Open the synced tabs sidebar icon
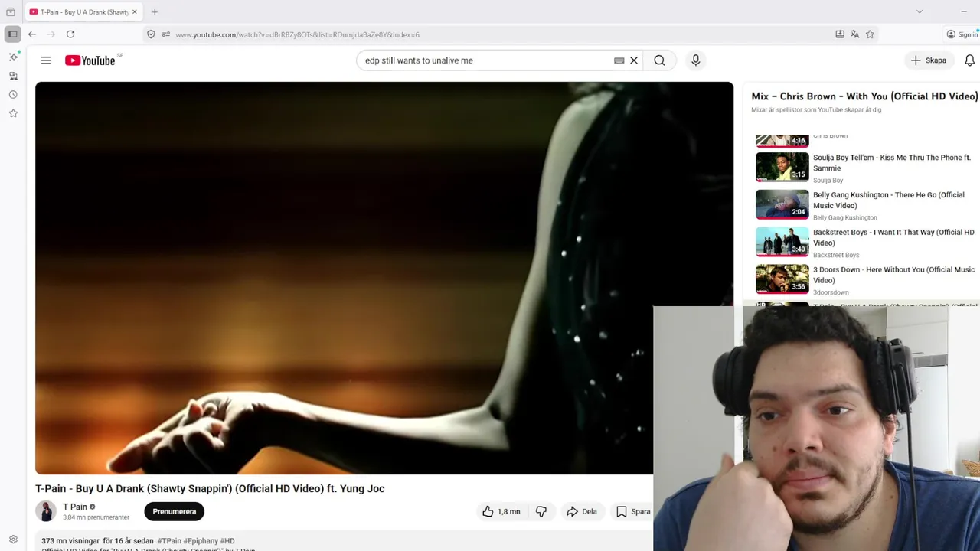The height and width of the screenshot is (551, 980). pos(13,76)
